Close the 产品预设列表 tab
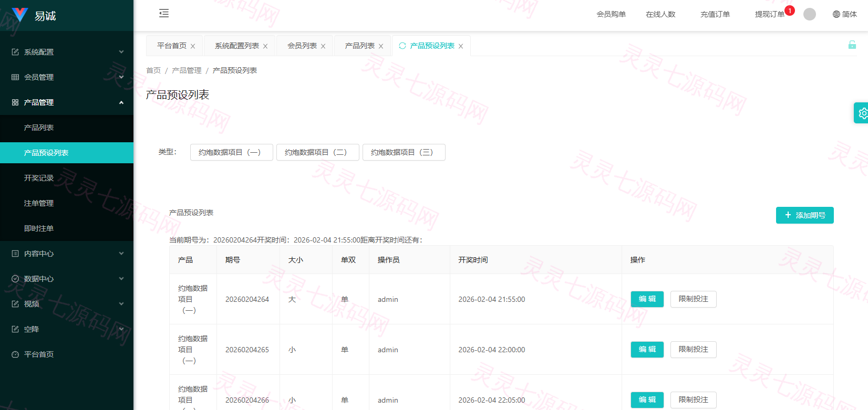The image size is (868, 410). (x=461, y=46)
